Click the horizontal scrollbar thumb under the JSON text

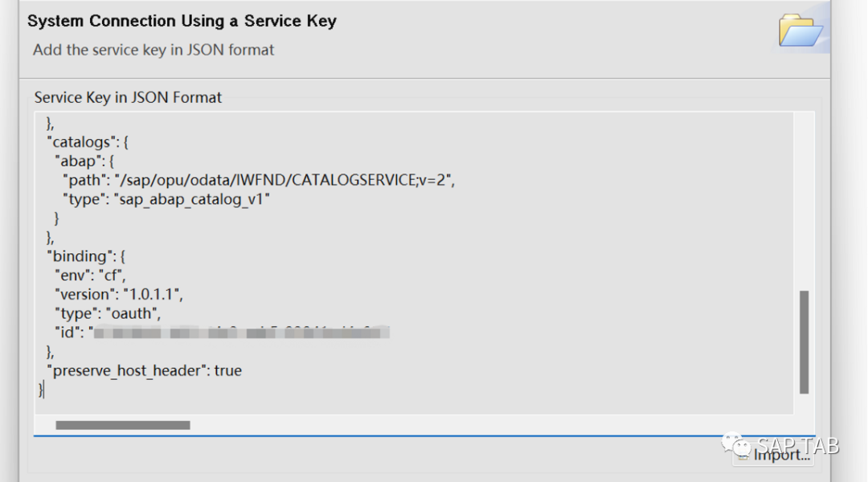(x=123, y=425)
